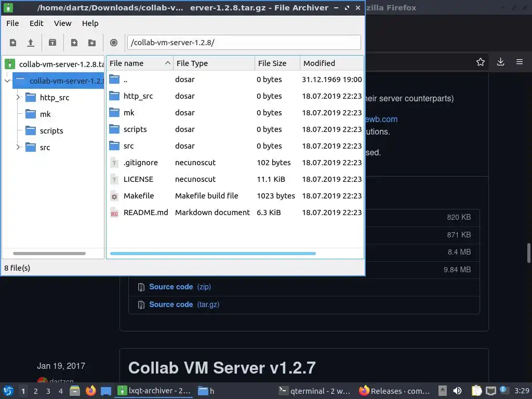Select the mk folder in tree pane

[45, 114]
